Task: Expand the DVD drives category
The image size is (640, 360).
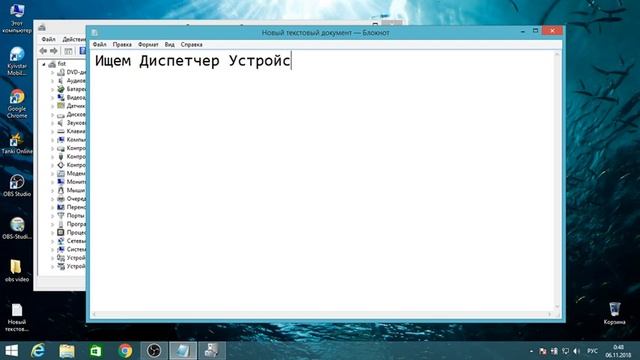Action: click(x=52, y=73)
